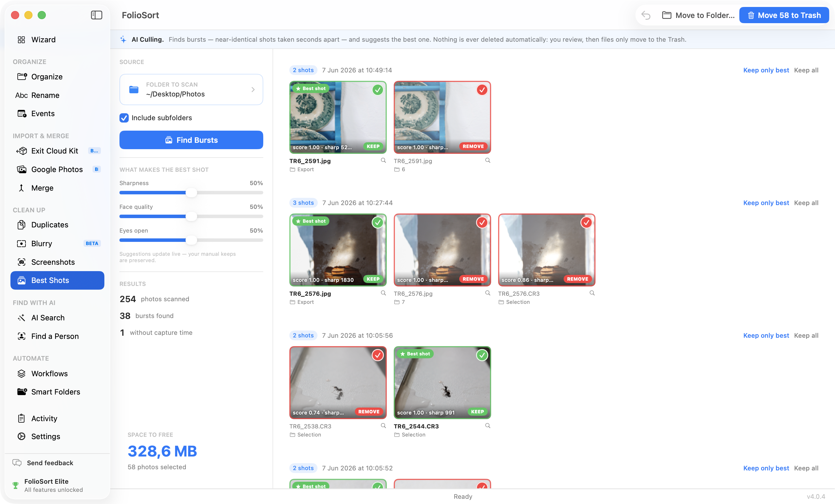The height and width of the screenshot is (504, 835).
Task: Adjust the Face quality slider handle
Action: pos(191,216)
